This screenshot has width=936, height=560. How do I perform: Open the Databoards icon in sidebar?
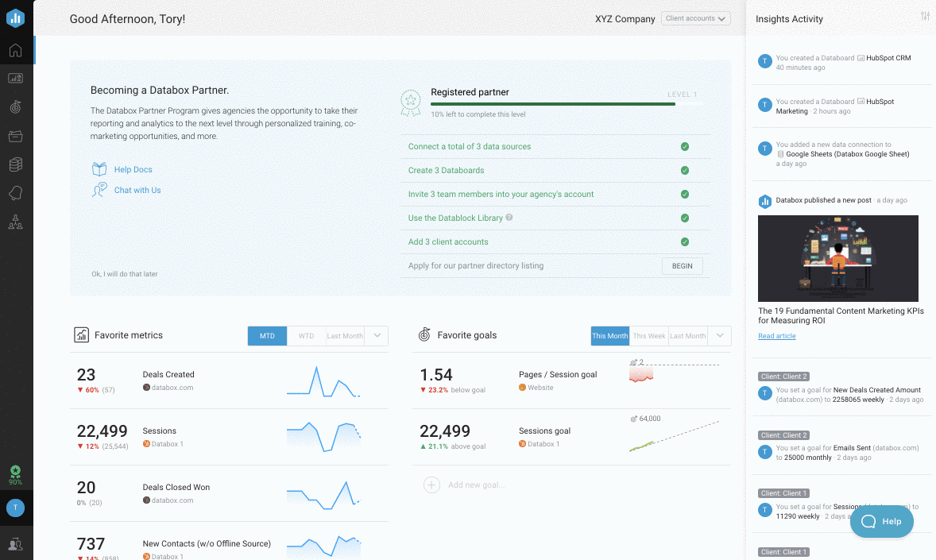[16, 78]
